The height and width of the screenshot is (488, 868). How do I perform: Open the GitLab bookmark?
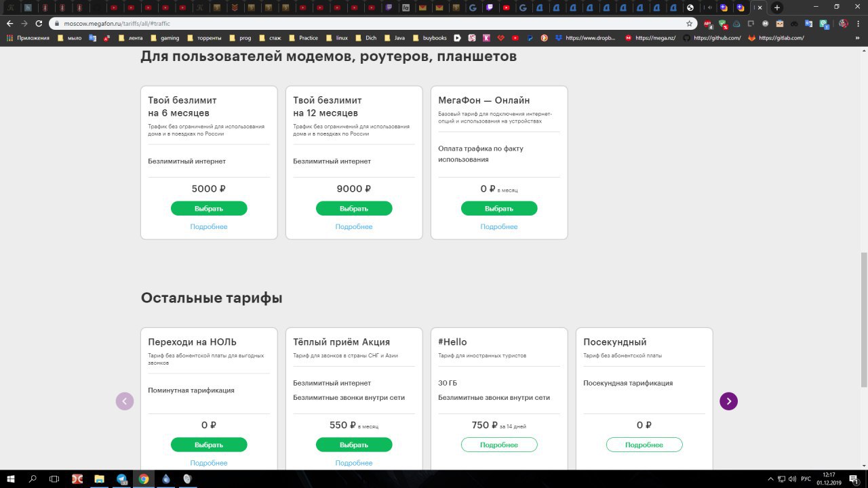pos(776,38)
